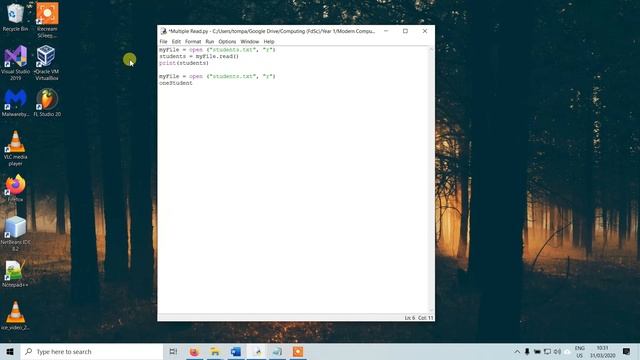640x360 pixels.
Task: Click on print(students) code line
Action: (184, 63)
